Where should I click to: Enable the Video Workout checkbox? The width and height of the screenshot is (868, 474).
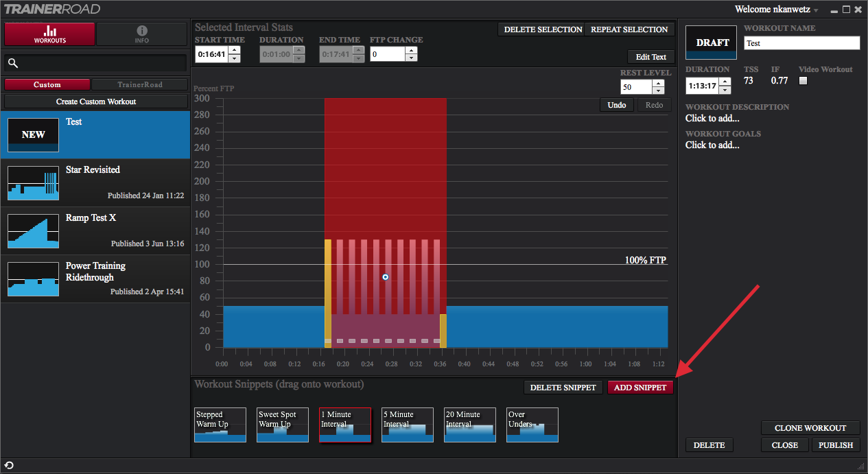(804, 81)
